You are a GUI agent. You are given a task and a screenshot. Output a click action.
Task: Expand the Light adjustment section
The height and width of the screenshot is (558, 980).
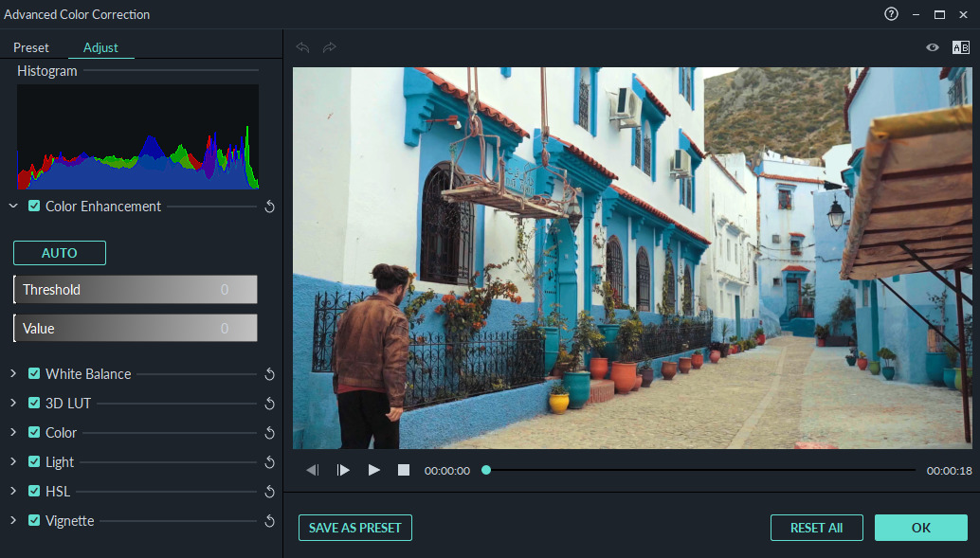coord(13,461)
